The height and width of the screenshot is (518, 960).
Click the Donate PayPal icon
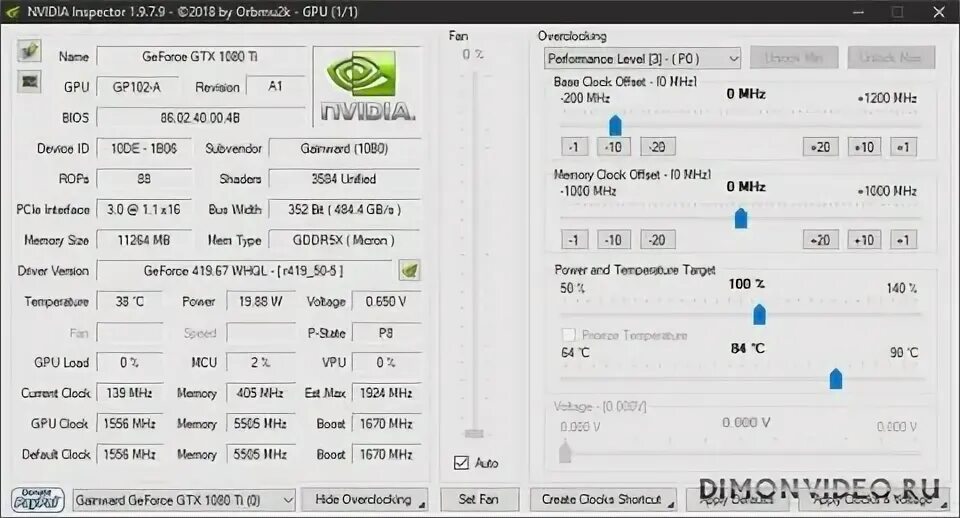(37, 500)
